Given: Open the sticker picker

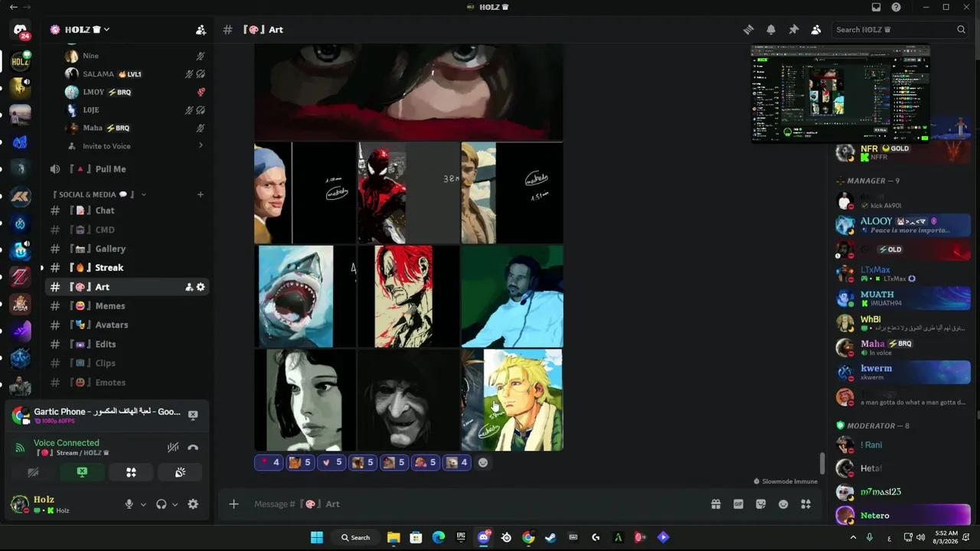Looking at the screenshot, I should point(760,504).
